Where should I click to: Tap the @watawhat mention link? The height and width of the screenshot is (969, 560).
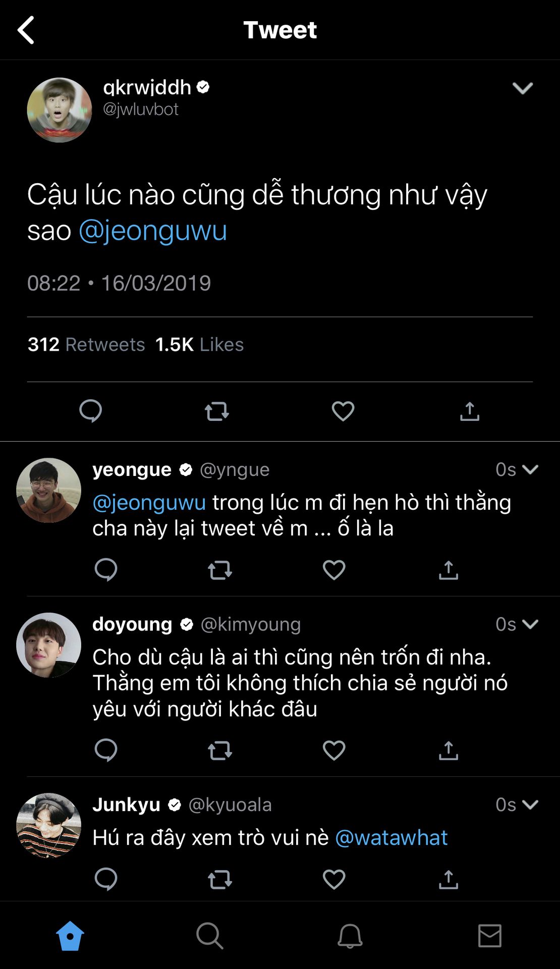coord(391,838)
